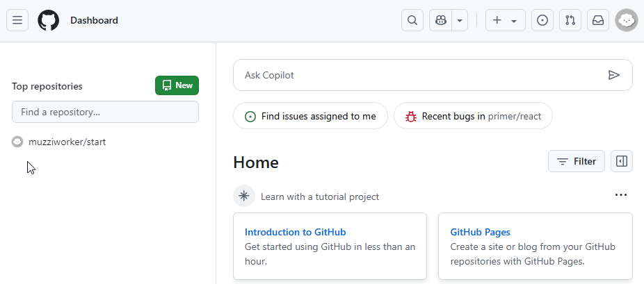
Task: Select Find issues assigned to me
Action: [310, 116]
